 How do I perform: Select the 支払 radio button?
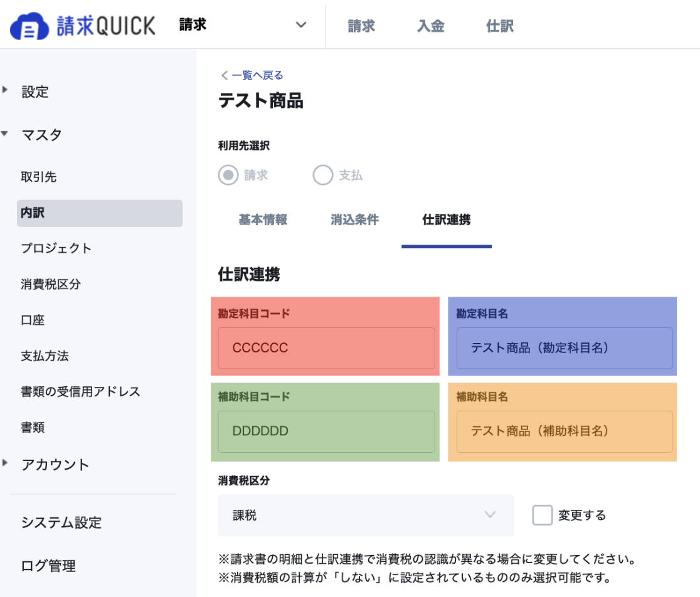[x=323, y=175]
